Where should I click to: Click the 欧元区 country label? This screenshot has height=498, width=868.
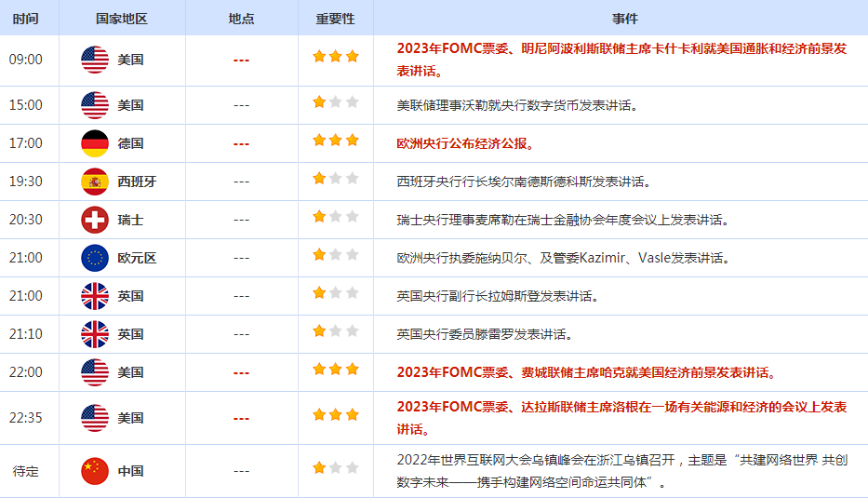138,258
